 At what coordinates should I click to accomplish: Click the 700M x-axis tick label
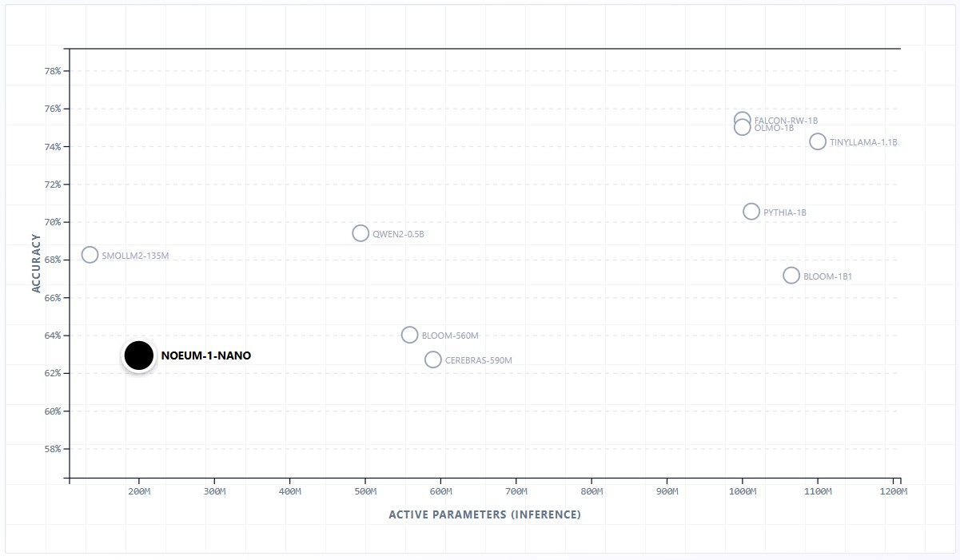pyautogui.click(x=516, y=492)
